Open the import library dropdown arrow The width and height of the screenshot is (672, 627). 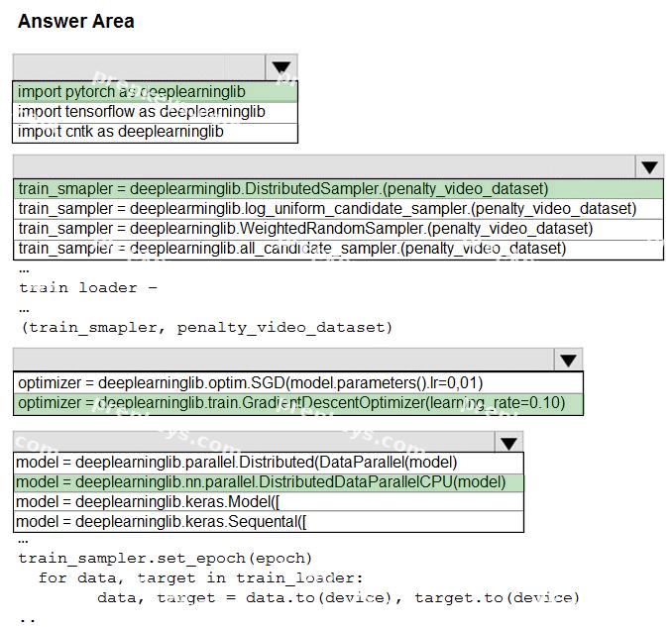coord(281,67)
